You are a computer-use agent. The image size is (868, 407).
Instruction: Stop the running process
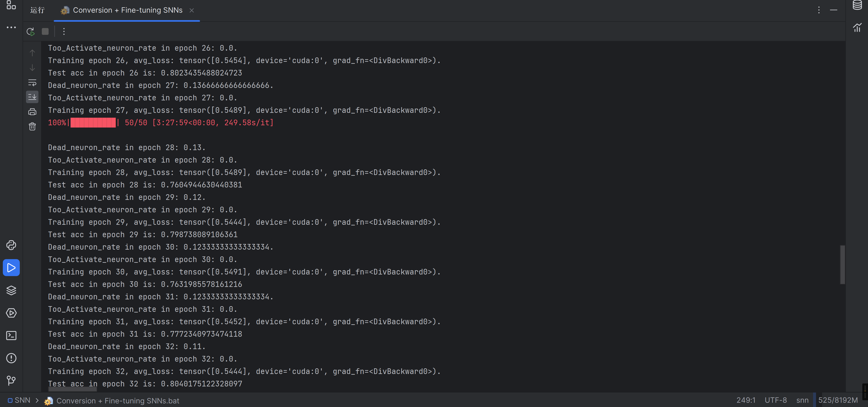45,31
